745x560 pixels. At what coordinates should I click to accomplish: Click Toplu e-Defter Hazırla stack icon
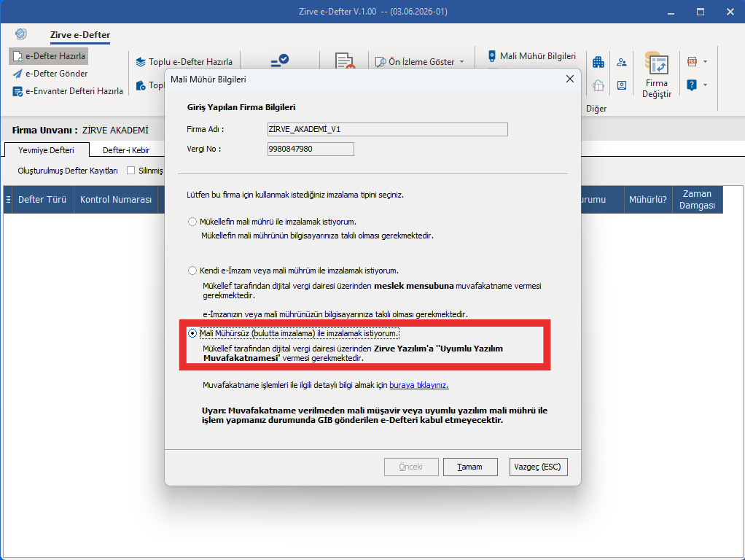tap(141, 62)
